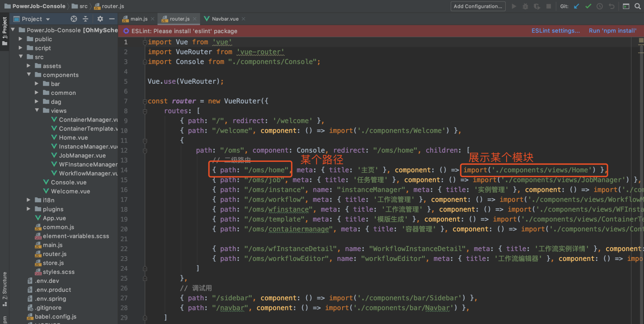Screen dimensions: 644x324
Task: Click the Search Everywhere magnifier icon
Action: pos(638,6)
